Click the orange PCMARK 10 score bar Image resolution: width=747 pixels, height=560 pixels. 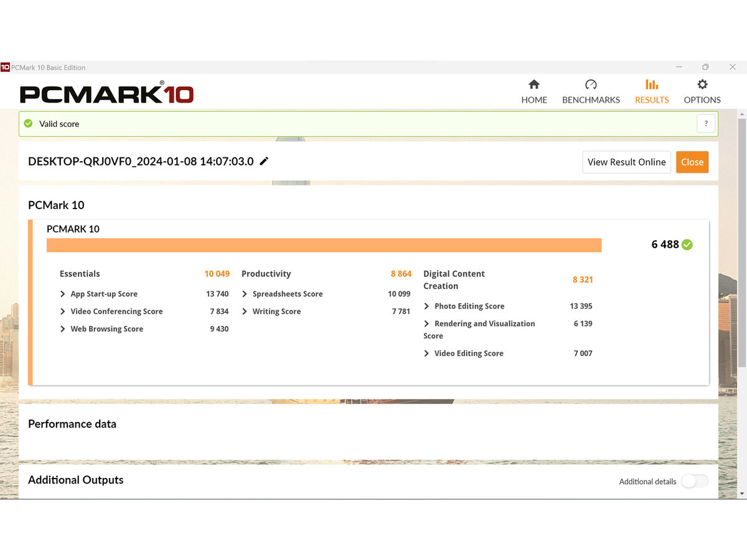pos(324,245)
